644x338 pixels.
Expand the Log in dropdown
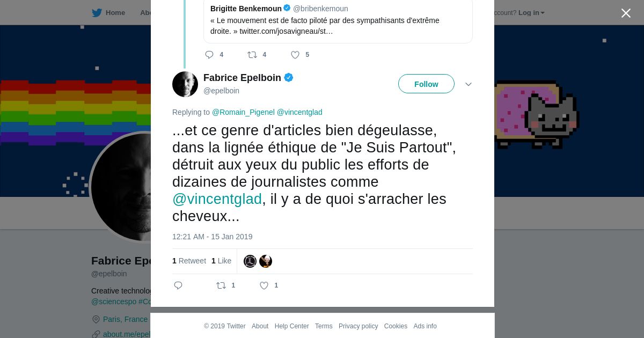coord(531,13)
